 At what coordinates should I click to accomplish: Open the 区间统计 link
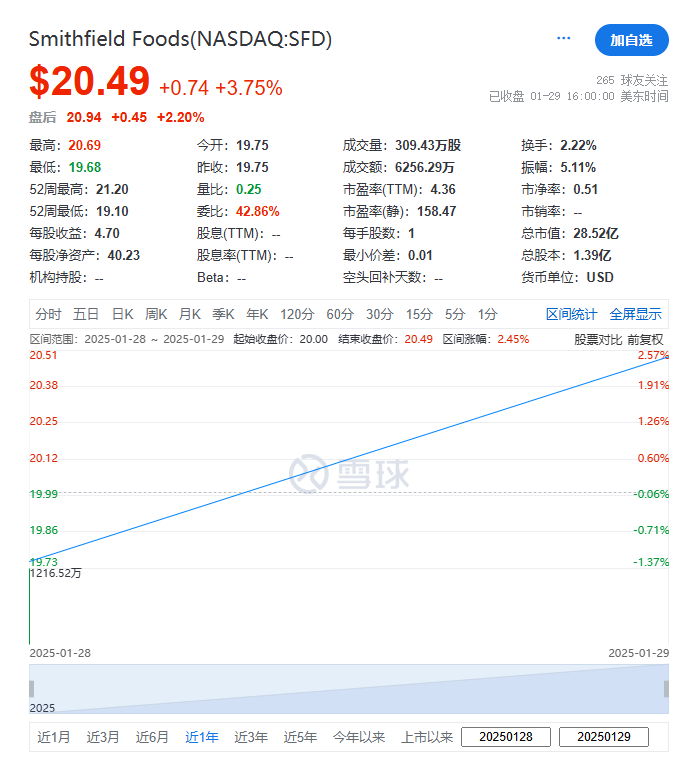[x=571, y=315]
